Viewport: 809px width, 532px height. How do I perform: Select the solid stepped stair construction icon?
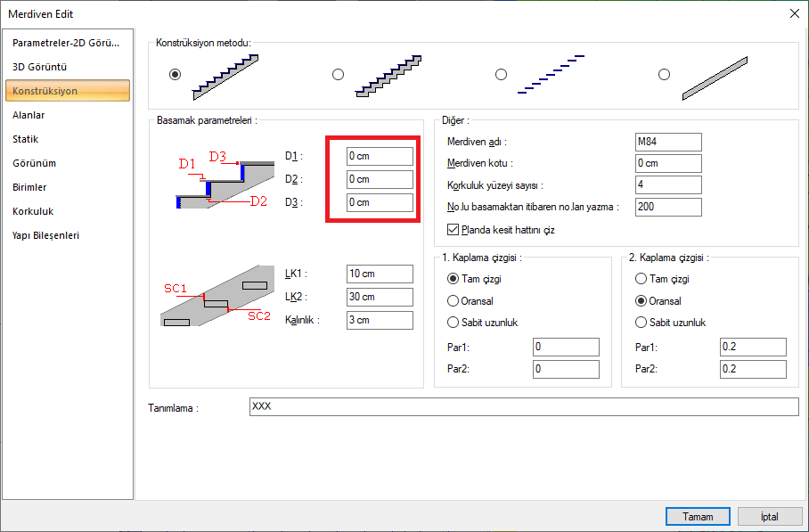(x=226, y=76)
